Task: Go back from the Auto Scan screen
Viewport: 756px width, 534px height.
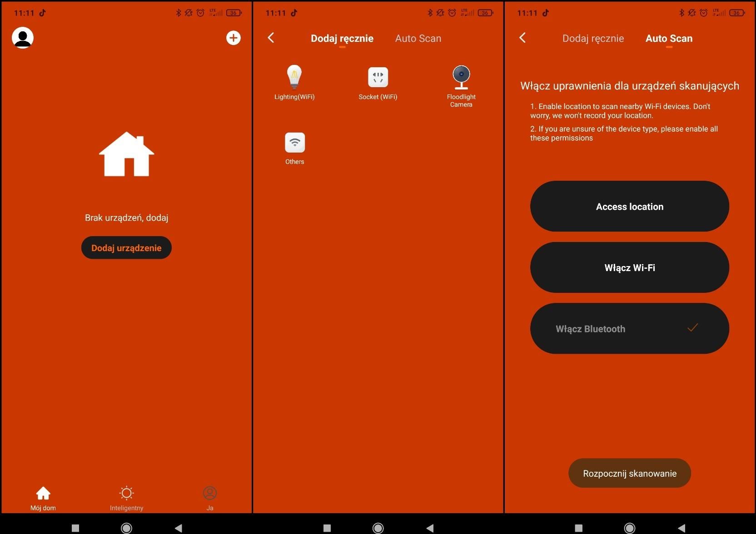Action: tap(522, 38)
